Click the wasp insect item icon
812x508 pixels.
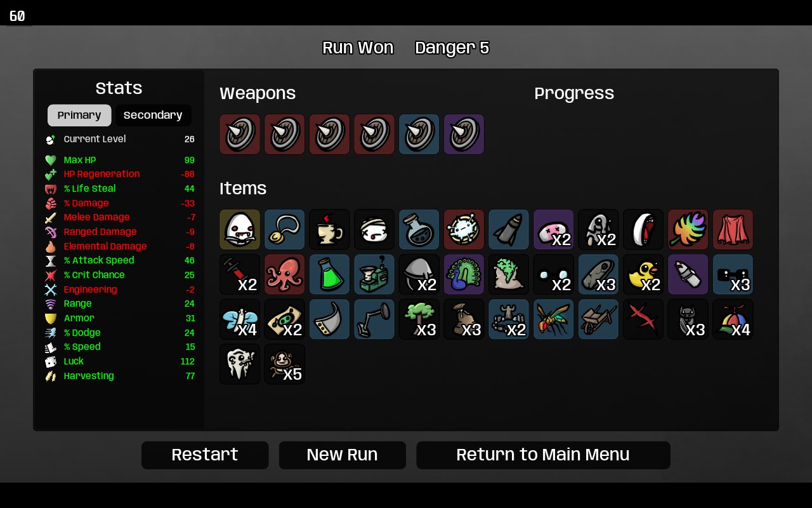554,319
